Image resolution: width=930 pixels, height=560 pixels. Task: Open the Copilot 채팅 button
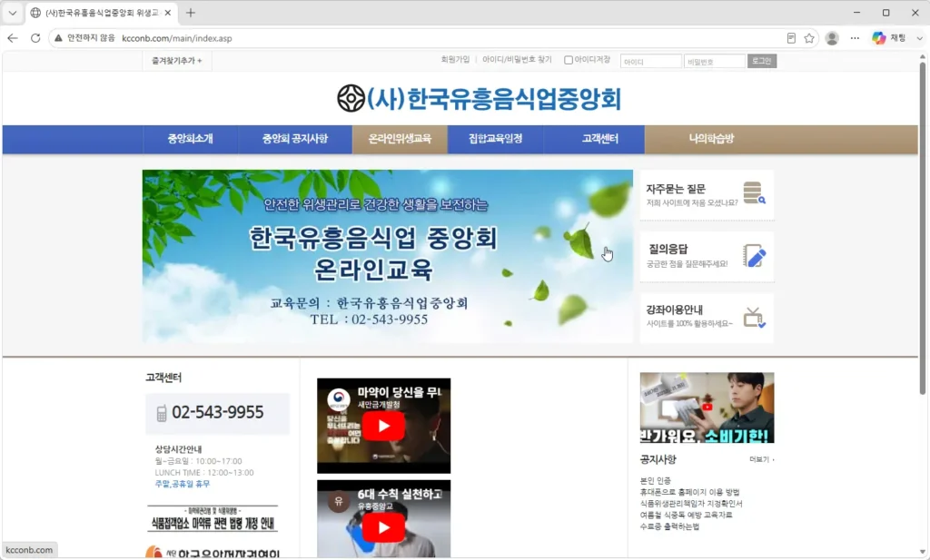coord(888,38)
